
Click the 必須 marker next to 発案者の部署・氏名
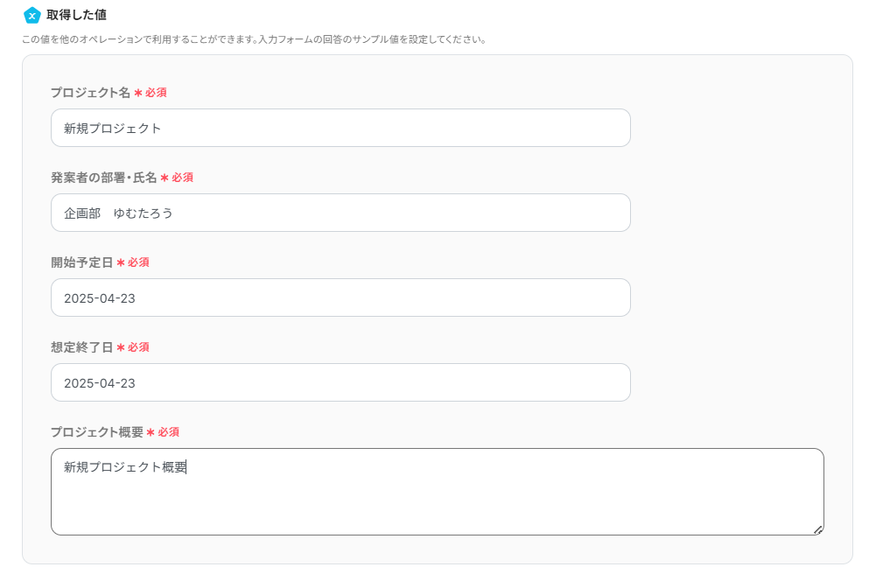click(177, 178)
